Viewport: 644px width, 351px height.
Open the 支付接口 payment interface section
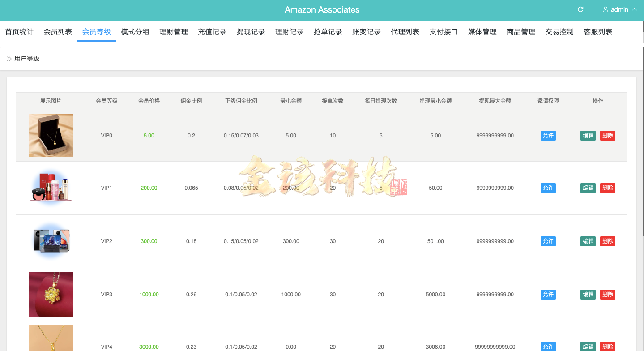pyautogui.click(x=444, y=31)
